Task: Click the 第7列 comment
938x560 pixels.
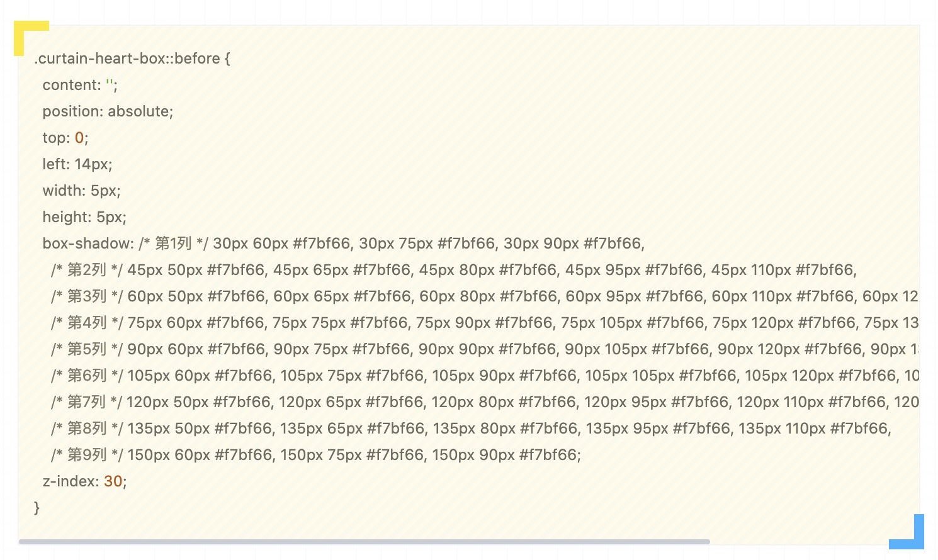Action: (x=87, y=402)
